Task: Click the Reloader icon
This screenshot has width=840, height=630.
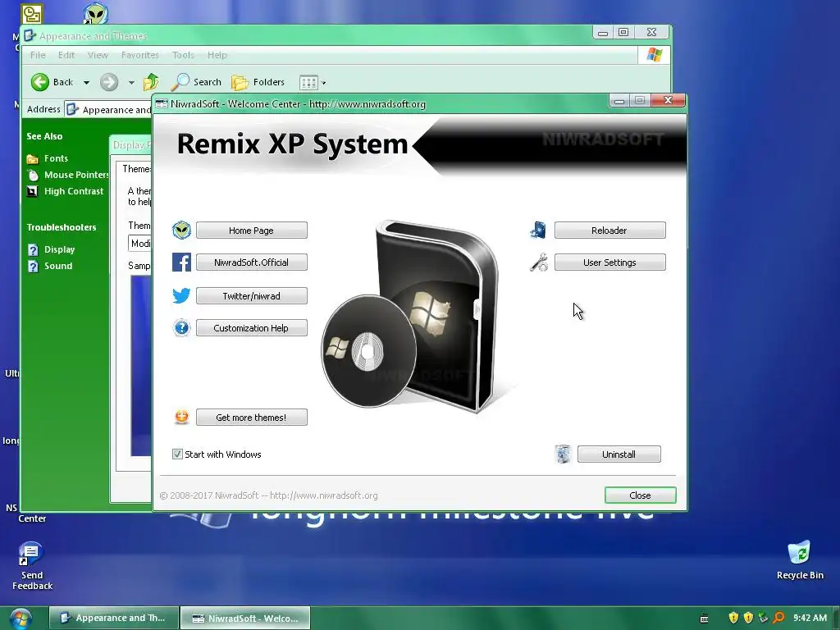Action: click(538, 231)
